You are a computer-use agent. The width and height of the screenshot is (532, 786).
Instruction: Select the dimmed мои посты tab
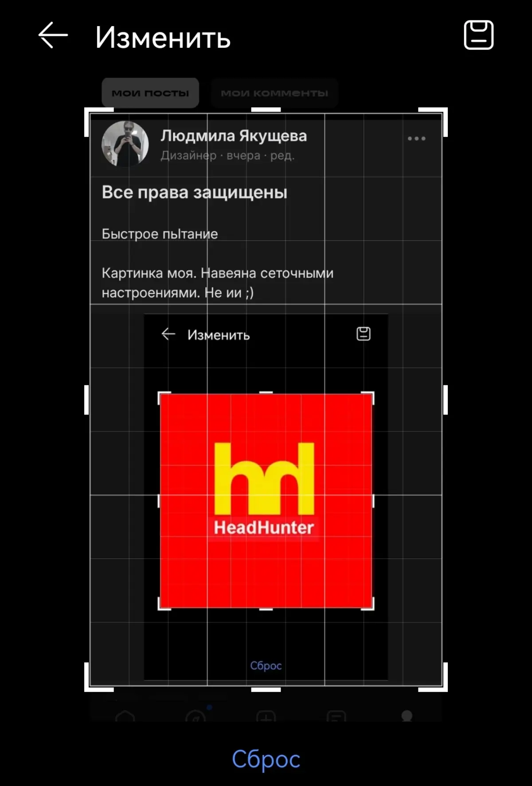pyautogui.click(x=150, y=93)
